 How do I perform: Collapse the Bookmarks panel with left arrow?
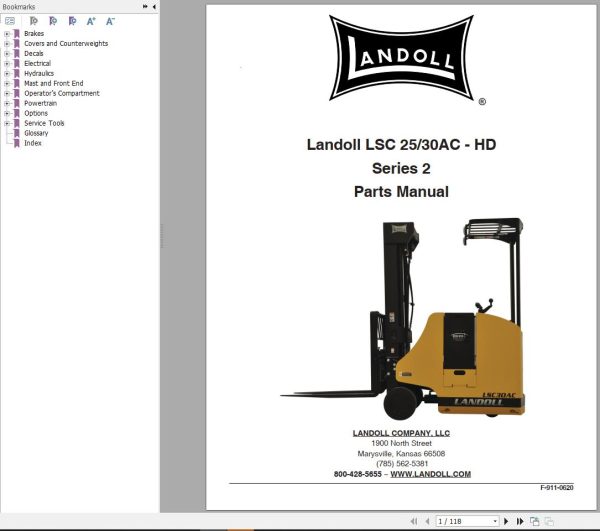click(154, 7)
